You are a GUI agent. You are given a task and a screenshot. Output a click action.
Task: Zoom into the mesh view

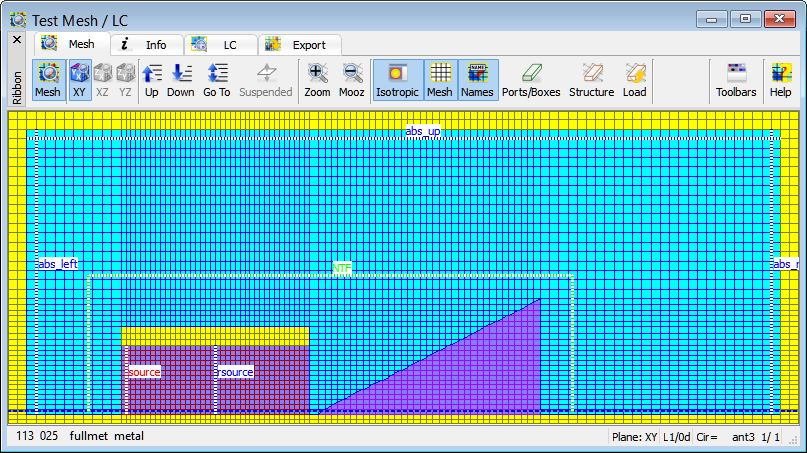click(x=317, y=80)
